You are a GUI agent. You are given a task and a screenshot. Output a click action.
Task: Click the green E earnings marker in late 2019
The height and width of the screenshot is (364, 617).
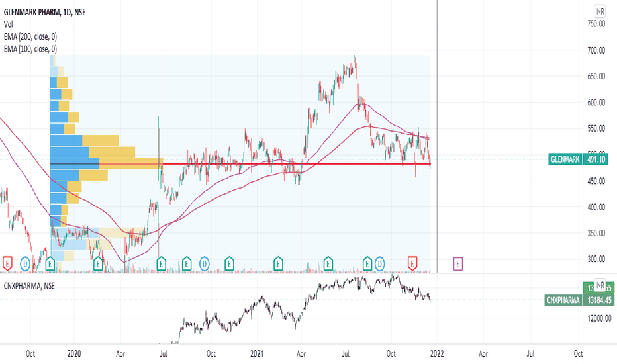pyautogui.click(x=50, y=263)
